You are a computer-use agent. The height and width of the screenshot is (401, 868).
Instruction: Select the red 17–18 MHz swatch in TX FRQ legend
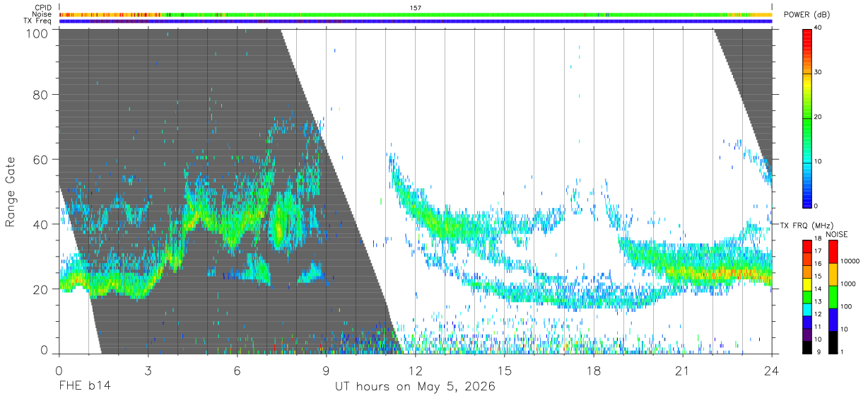coord(807,247)
